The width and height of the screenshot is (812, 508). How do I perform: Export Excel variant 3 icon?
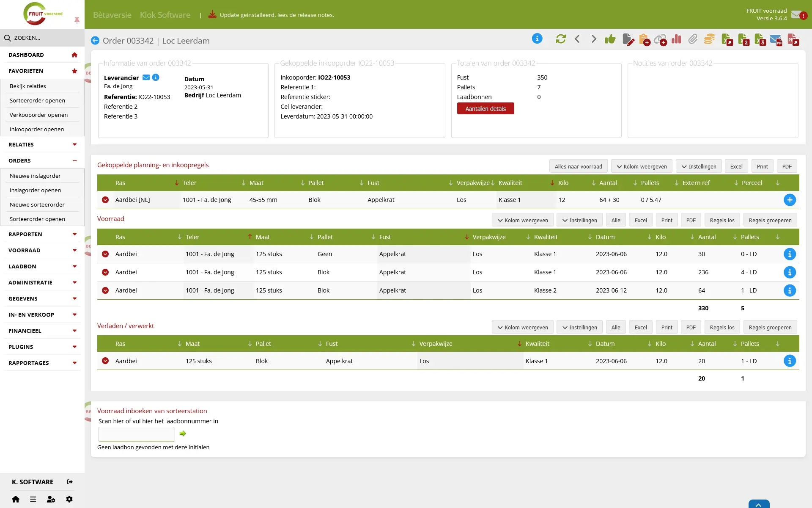[760, 39]
